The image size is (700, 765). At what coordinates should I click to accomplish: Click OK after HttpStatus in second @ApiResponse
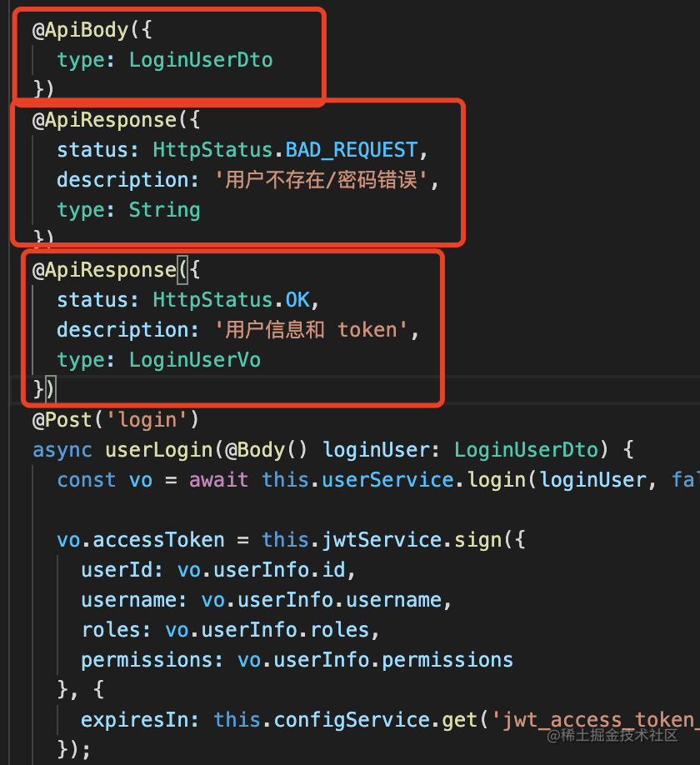297,300
